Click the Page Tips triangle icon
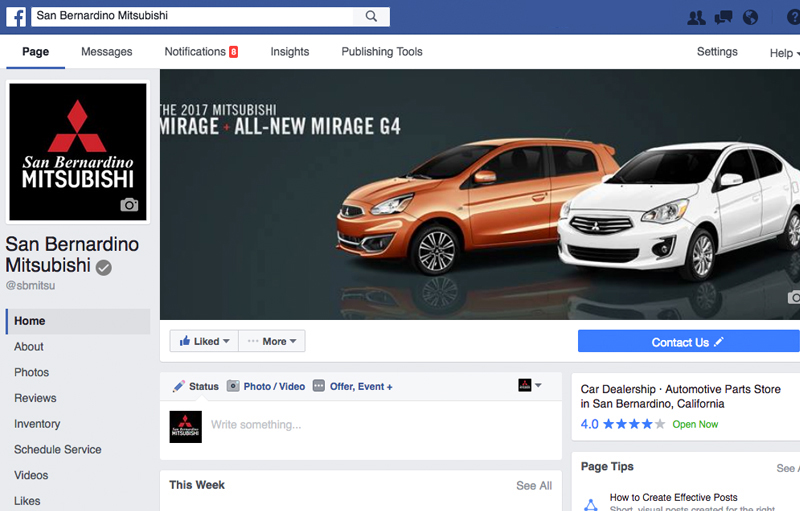The image size is (800, 511). pos(591,505)
